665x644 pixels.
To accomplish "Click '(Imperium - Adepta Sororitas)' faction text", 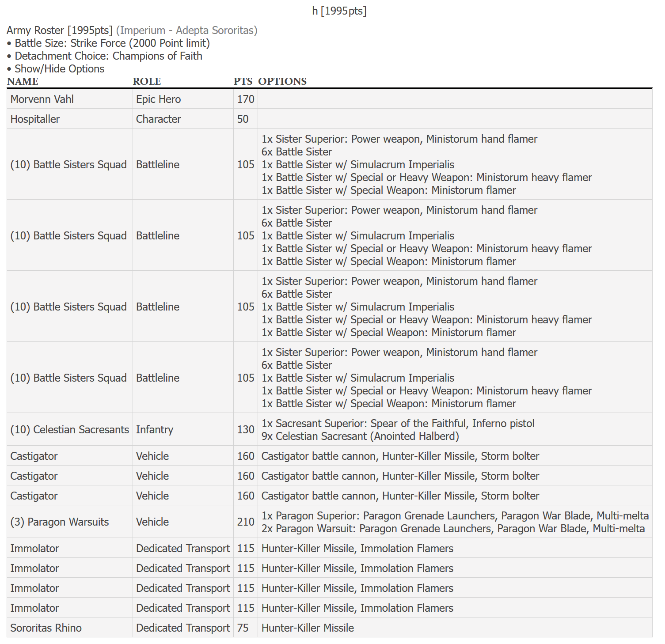I will [187, 30].
